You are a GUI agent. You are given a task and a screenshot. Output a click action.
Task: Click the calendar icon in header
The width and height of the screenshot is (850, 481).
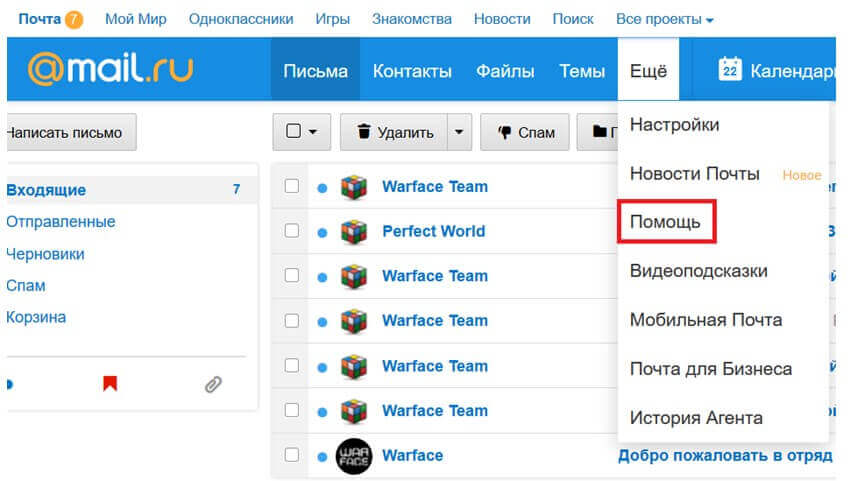pyautogui.click(x=730, y=70)
